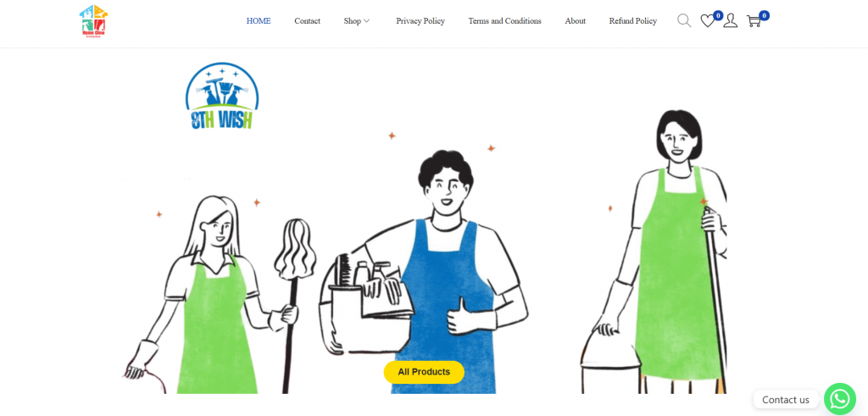Click the green WhatsApp chat icon
Viewport: 868px width, 416px height.
pyautogui.click(x=840, y=399)
